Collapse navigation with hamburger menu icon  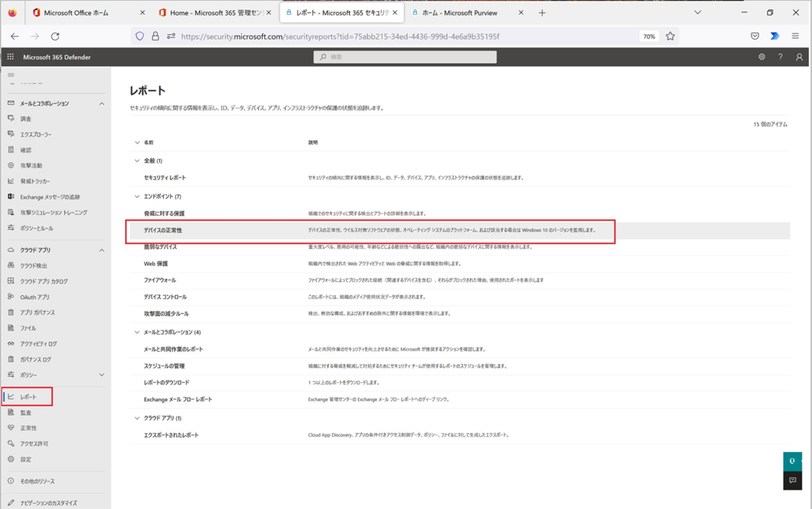pos(11,75)
